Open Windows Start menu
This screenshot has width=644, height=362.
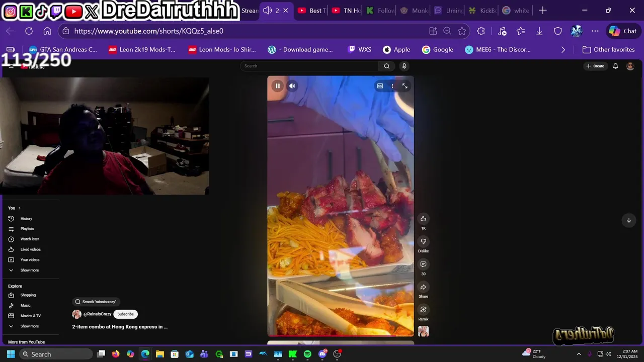10,354
